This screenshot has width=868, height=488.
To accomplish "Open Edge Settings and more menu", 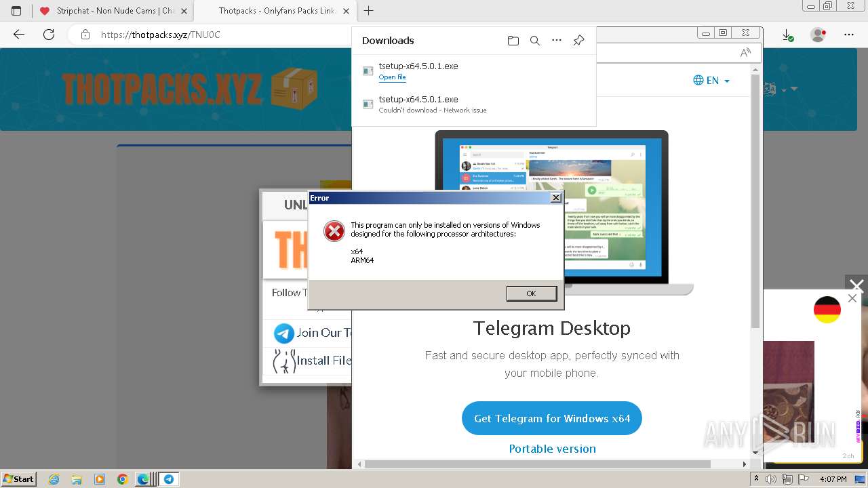I will (849, 35).
